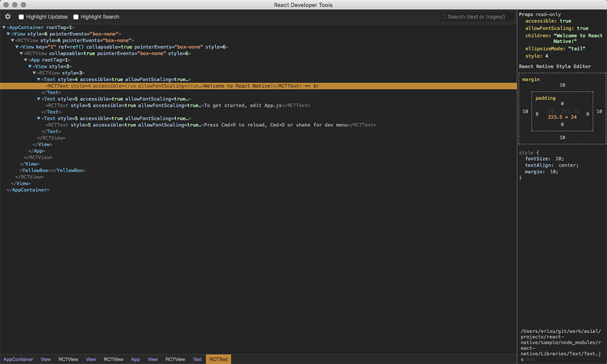
Task: Edit the bottom padding value 0
Action: pos(562,124)
